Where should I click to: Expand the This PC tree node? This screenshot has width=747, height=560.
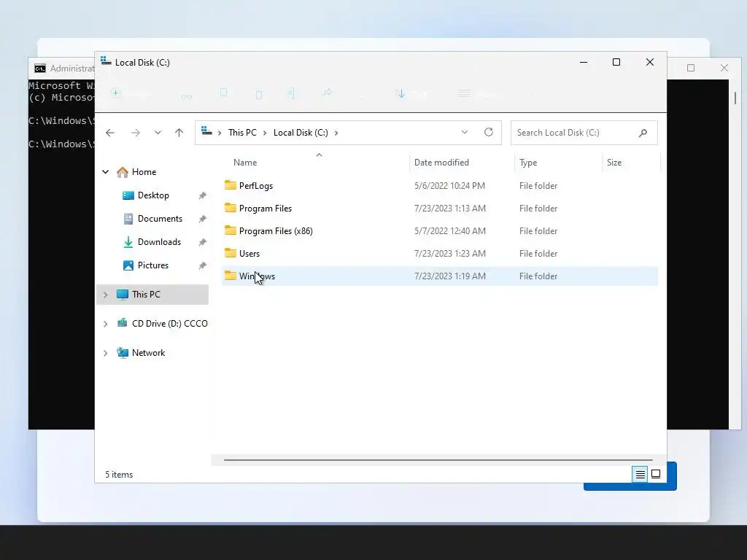tap(106, 295)
